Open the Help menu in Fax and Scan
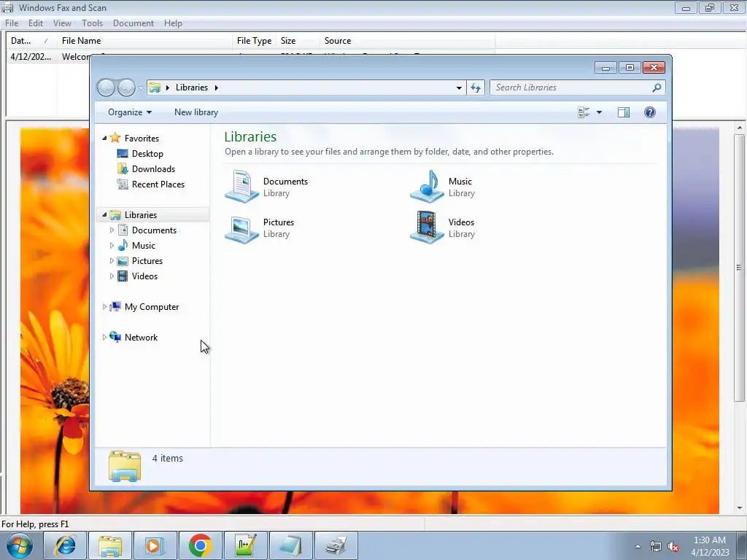Image resolution: width=747 pixels, height=560 pixels. (x=173, y=23)
